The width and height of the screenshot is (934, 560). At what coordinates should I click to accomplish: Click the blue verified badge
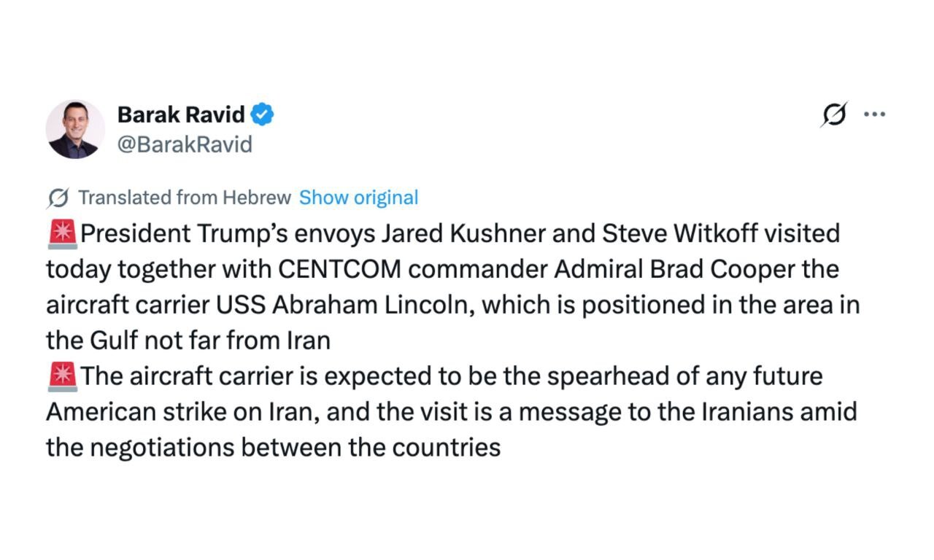pos(263,114)
